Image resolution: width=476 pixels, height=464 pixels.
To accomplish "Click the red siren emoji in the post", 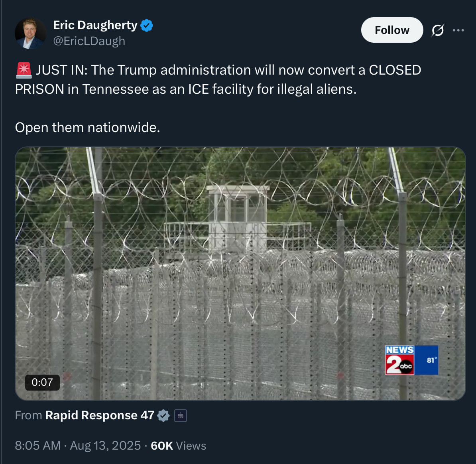I will click(x=24, y=70).
